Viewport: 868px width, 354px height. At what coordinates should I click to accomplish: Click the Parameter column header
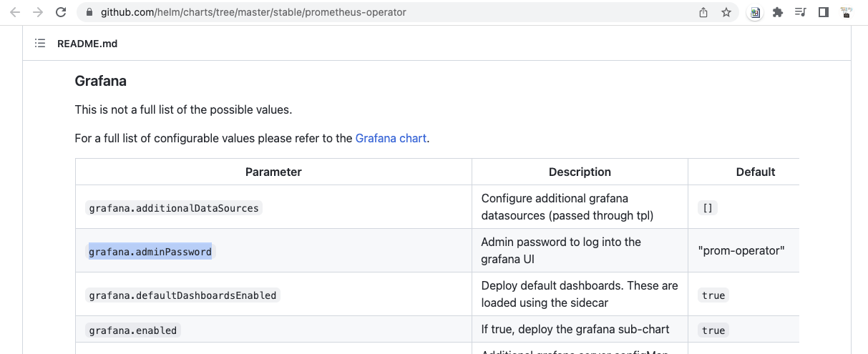pos(273,172)
